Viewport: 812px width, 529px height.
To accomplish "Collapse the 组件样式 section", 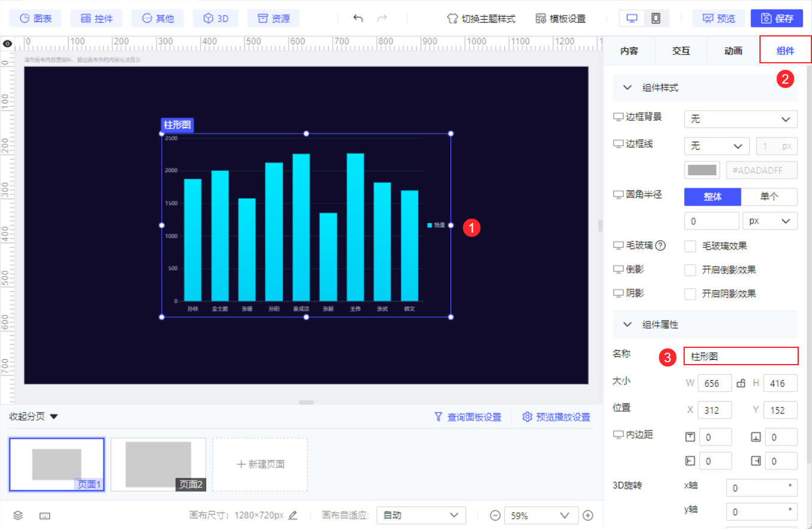I will (x=627, y=88).
